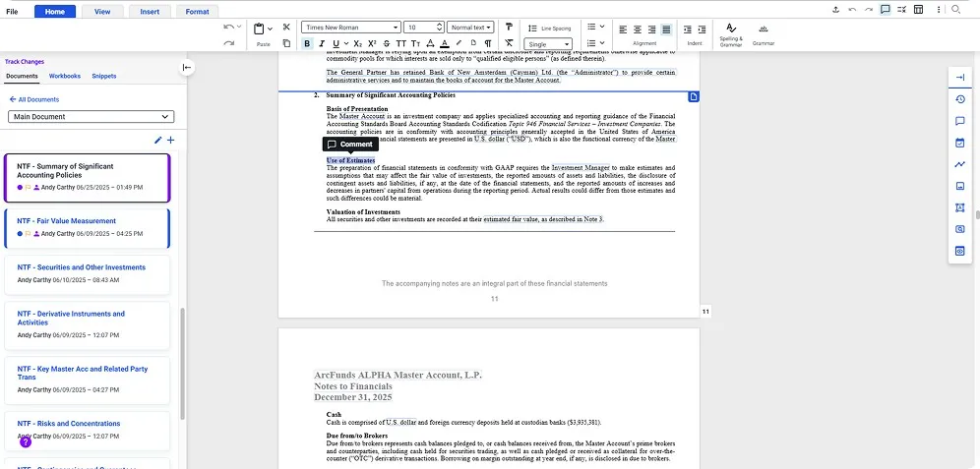Set alignment to center

(638, 29)
